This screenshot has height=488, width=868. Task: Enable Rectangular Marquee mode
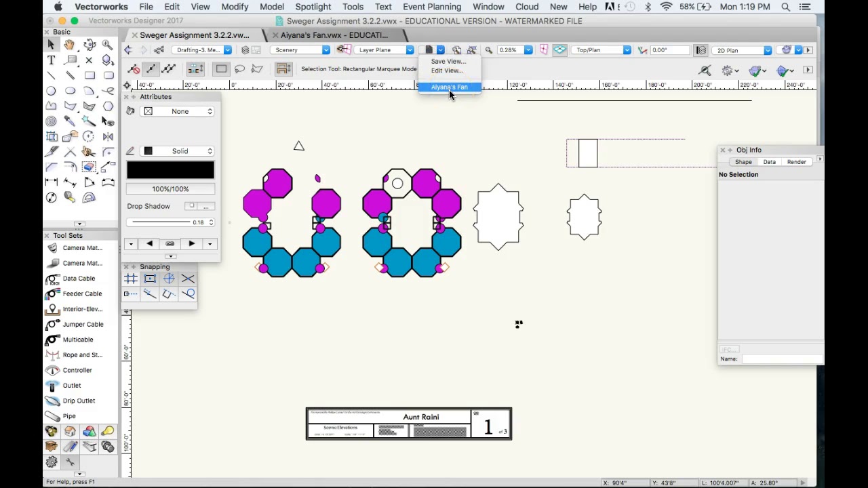pos(221,69)
